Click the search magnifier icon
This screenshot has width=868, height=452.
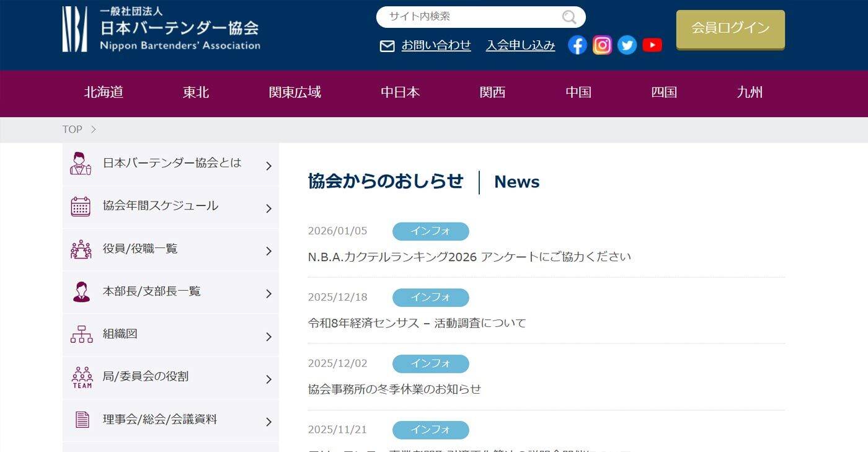click(569, 17)
